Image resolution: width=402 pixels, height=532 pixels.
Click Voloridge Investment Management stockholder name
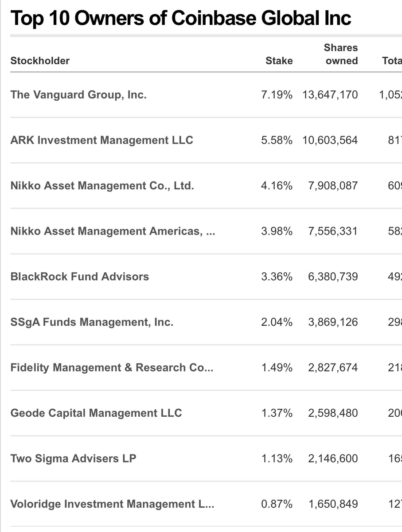(x=112, y=504)
